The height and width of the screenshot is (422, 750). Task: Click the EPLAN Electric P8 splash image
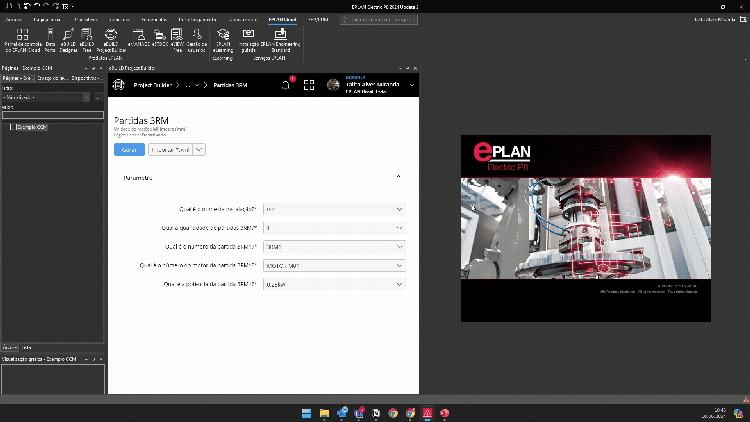585,228
